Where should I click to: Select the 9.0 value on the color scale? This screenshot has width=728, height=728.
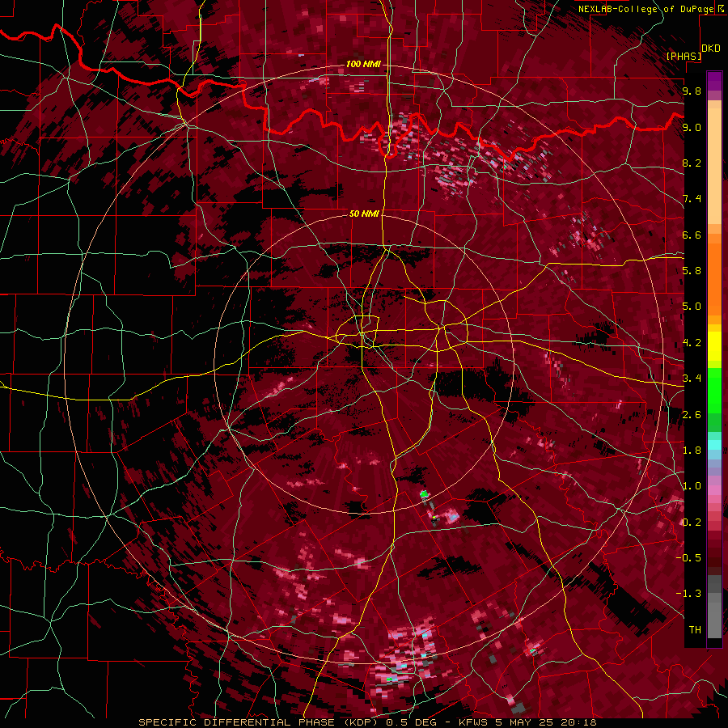[692, 127]
